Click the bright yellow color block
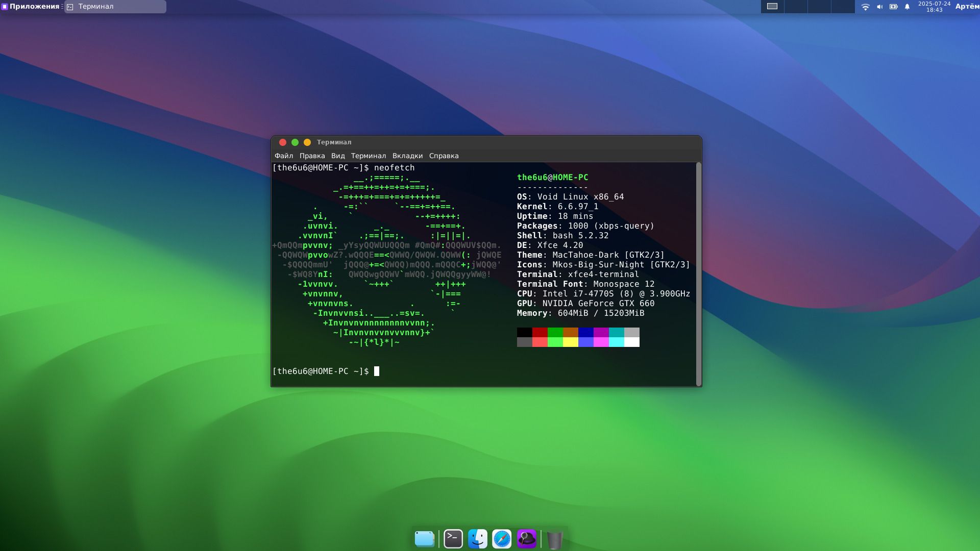The height and width of the screenshot is (551, 980). pyautogui.click(x=570, y=342)
